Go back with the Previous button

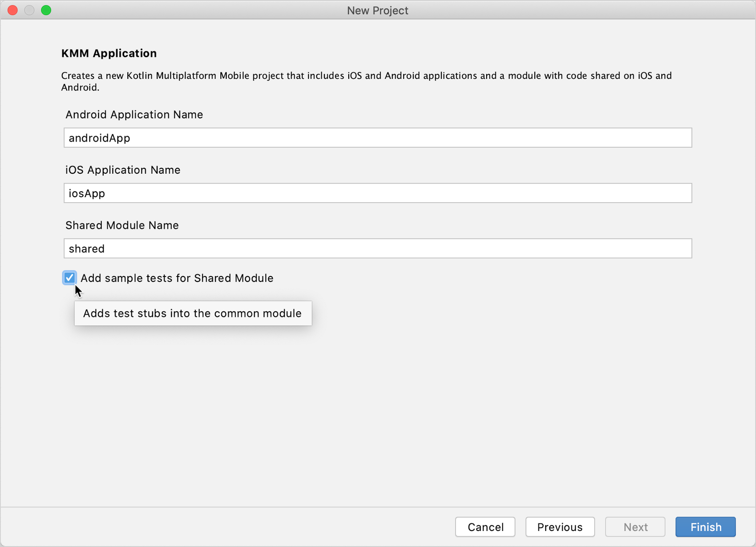point(559,527)
